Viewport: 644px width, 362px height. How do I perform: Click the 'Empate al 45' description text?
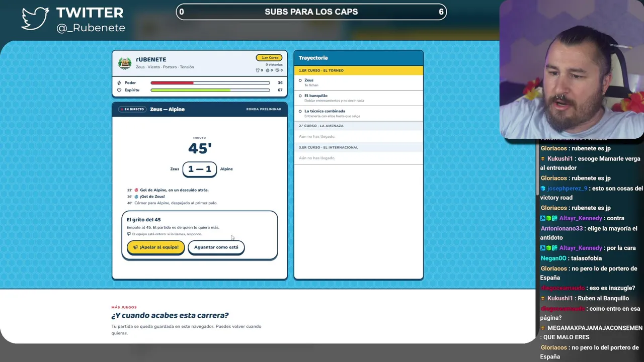[173, 227]
